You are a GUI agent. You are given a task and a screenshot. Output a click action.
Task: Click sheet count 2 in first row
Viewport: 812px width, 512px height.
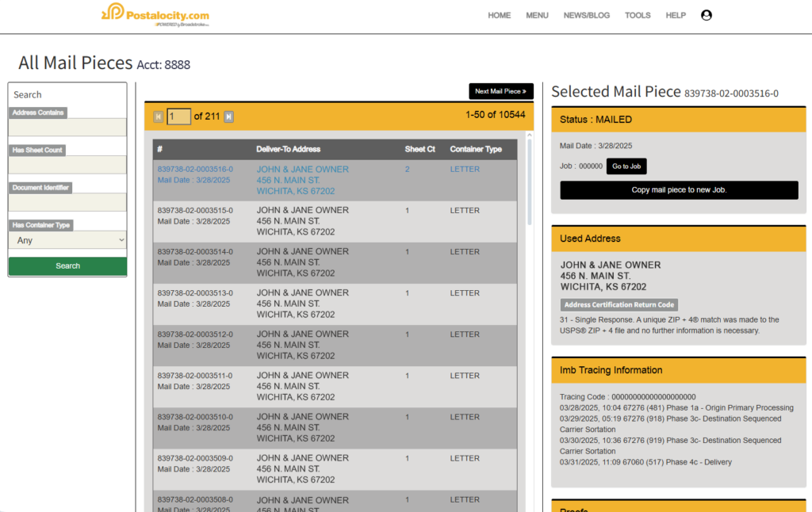pos(408,170)
